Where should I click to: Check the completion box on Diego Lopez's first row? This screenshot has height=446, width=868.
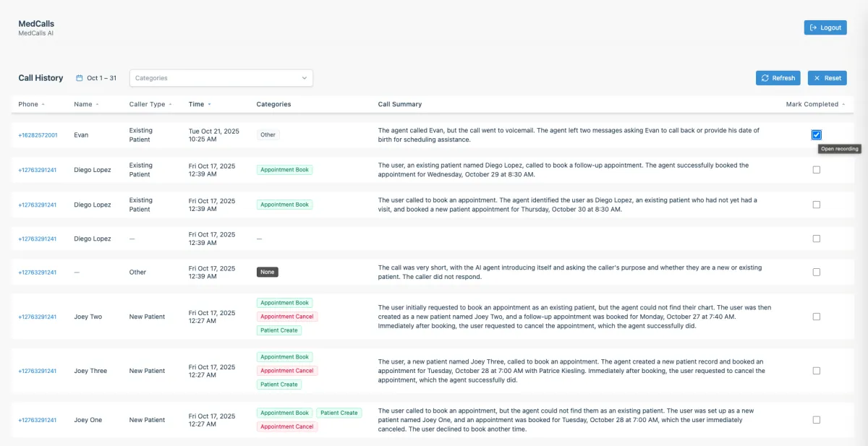click(816, 169)
